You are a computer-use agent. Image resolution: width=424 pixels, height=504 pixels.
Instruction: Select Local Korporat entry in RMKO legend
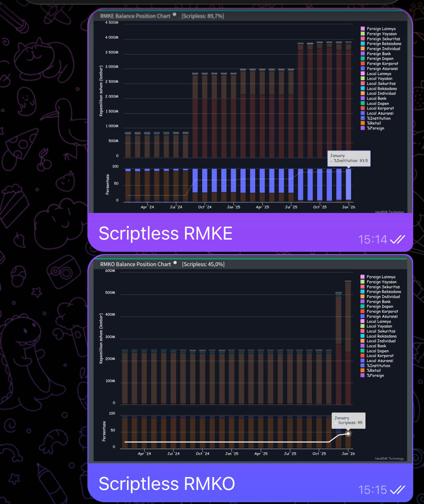(x=377, y=356)
